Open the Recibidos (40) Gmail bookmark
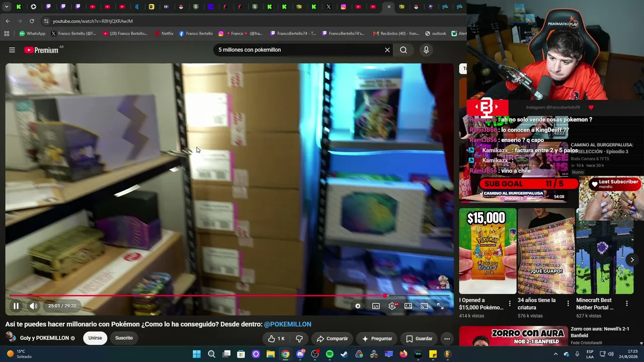Image resolution: width=644 pixels, height=362 pixels. tap(396, 34)
